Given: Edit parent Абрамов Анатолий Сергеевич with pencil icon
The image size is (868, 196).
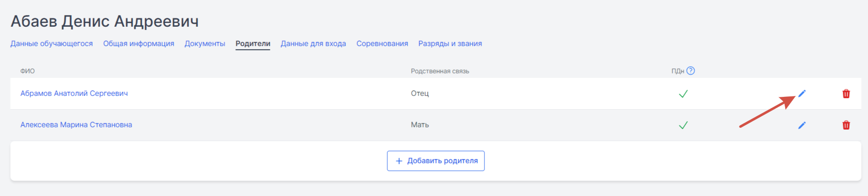Looking at the screenshot, I should (x=802, y=94).
